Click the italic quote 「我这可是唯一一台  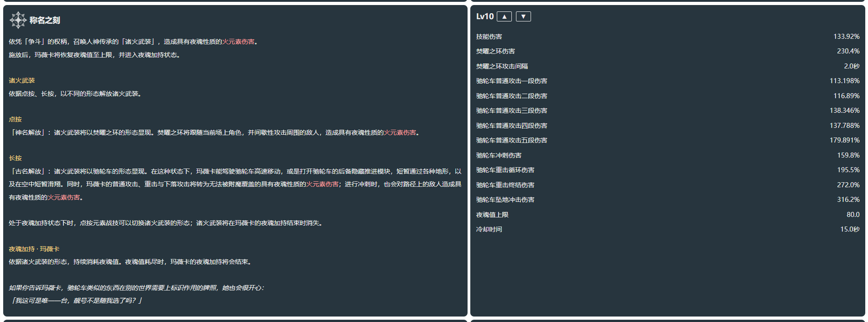[x=75, y=301]
